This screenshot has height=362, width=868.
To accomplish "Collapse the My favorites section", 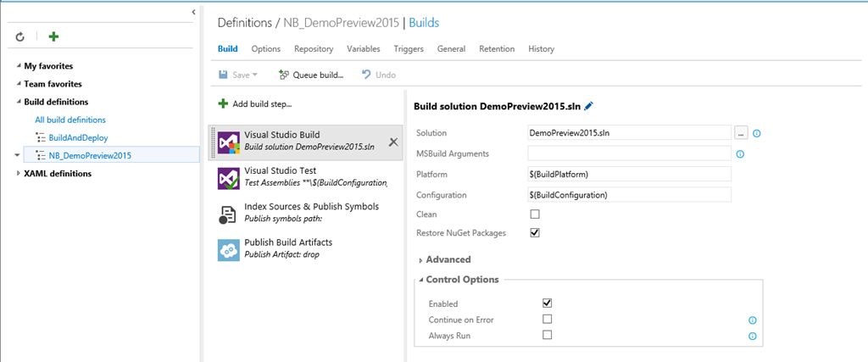I will [x=19, y=66].
